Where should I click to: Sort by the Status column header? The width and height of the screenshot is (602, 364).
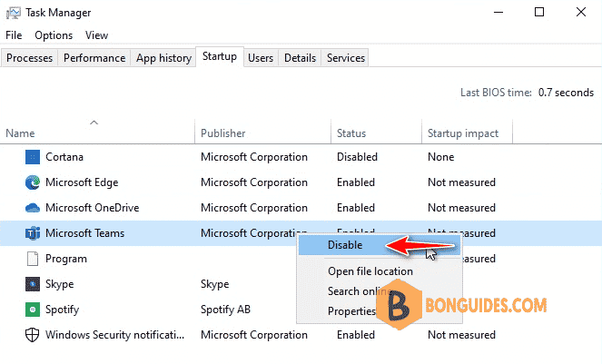pos(351,133)
